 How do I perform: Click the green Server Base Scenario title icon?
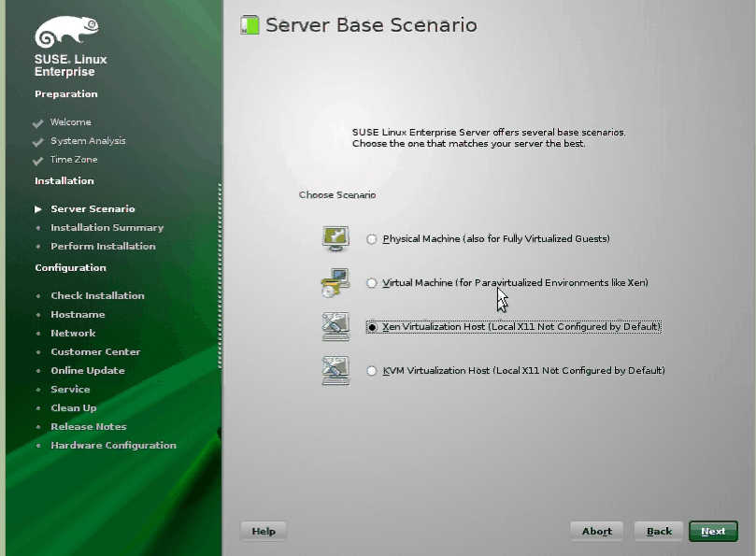click(x=250, y=25)
